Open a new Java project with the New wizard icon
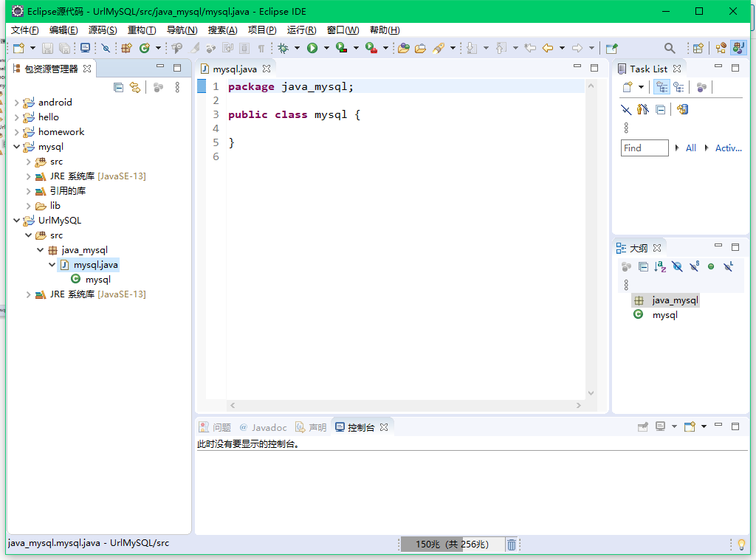The width and height of the screenshot is (756, 560). coord(17,46)
